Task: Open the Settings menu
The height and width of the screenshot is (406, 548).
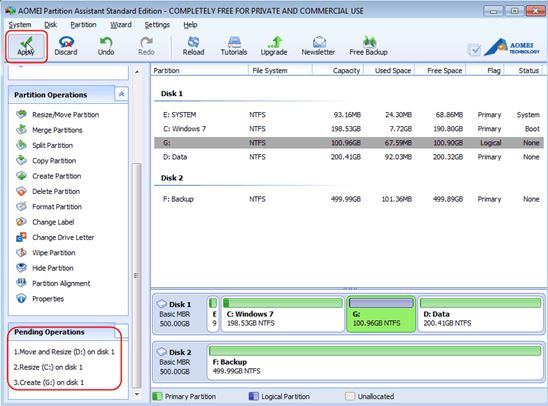Action: 157,25
